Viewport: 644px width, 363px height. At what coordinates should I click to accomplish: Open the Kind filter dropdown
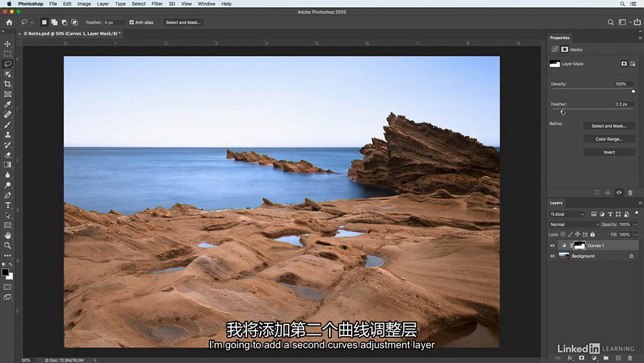coord(567,214)
